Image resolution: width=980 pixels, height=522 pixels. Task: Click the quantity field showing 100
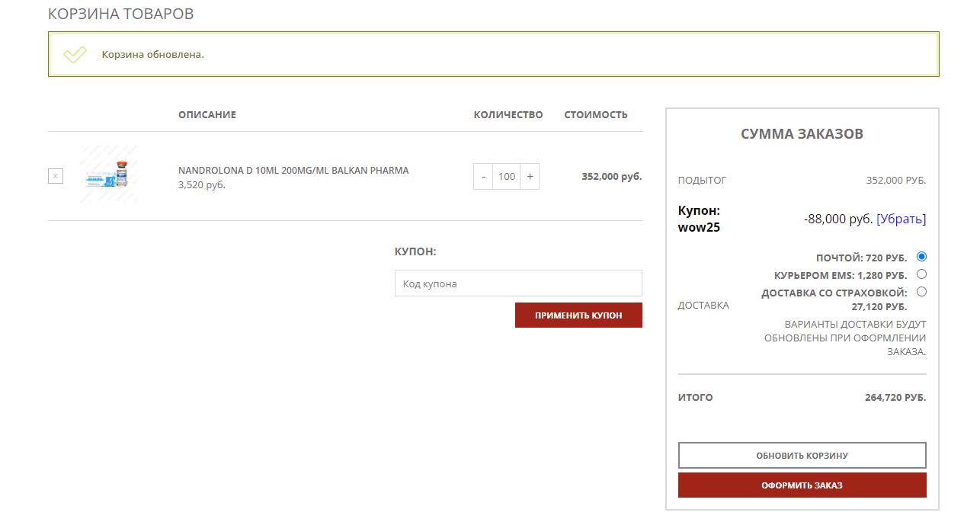[507, 176]
